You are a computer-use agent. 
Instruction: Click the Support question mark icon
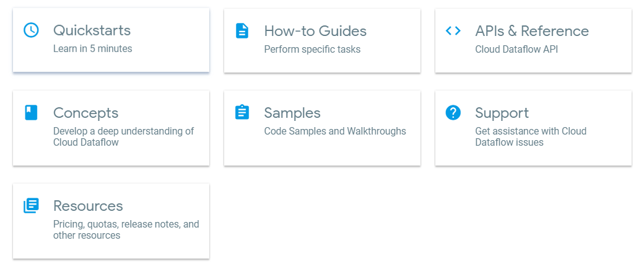[x=453, y=112]
